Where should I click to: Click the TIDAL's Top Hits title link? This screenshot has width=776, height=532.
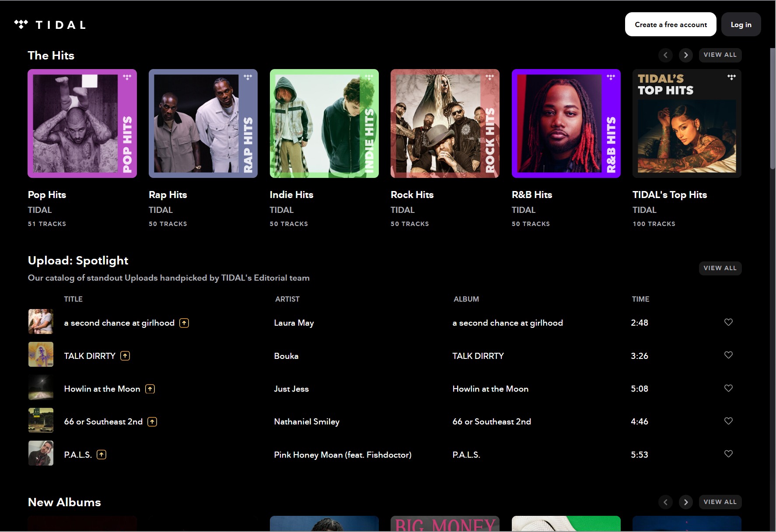coord(670,195)
